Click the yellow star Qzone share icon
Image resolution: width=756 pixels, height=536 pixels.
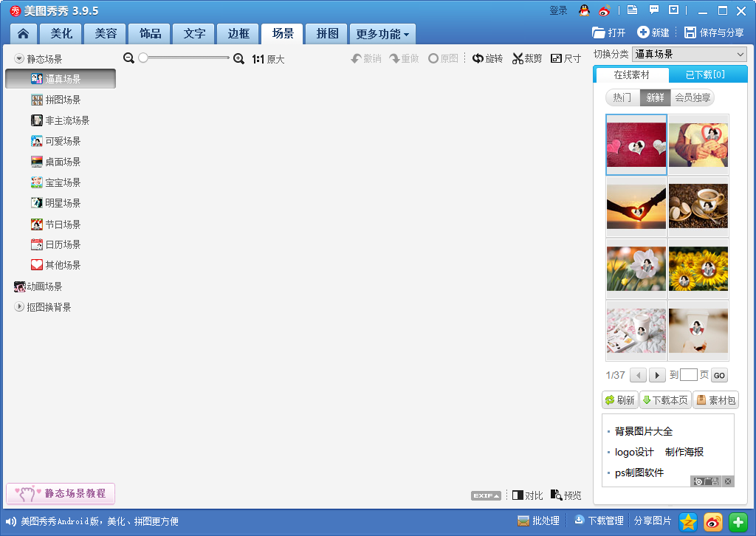pos(688,521)
